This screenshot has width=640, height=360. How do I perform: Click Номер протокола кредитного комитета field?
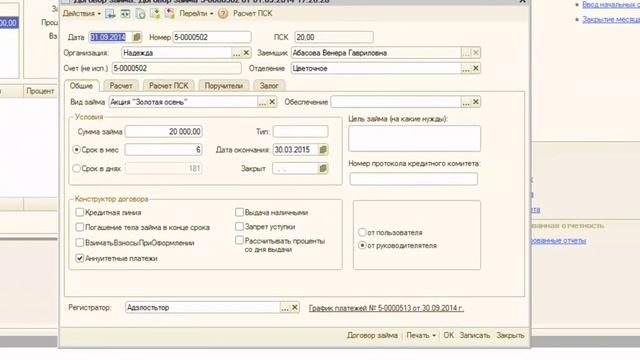click(413, 179)
